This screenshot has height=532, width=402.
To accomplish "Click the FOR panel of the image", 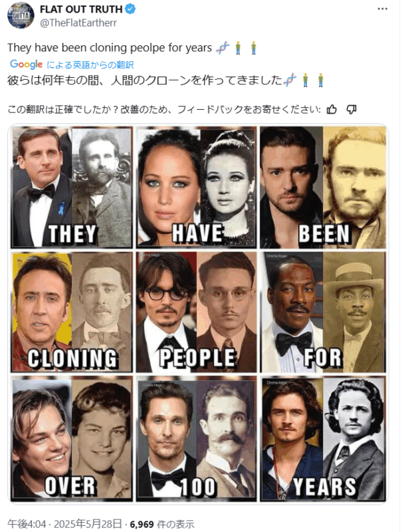I will point(323,312).
